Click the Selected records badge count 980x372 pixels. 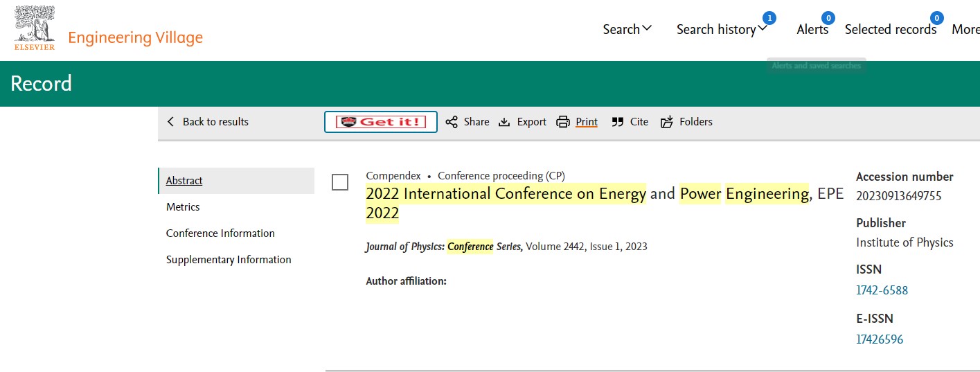pyautogui.click(x=936, y=17)
